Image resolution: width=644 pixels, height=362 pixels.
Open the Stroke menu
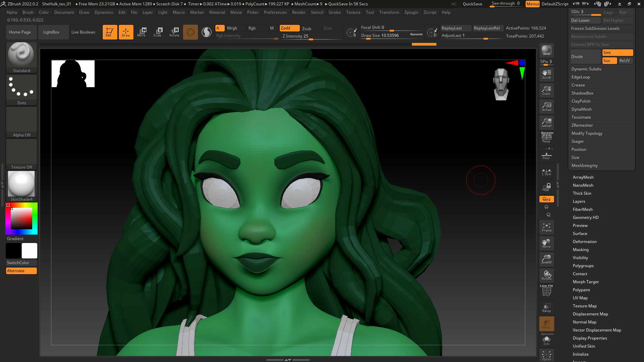[334, 12]
